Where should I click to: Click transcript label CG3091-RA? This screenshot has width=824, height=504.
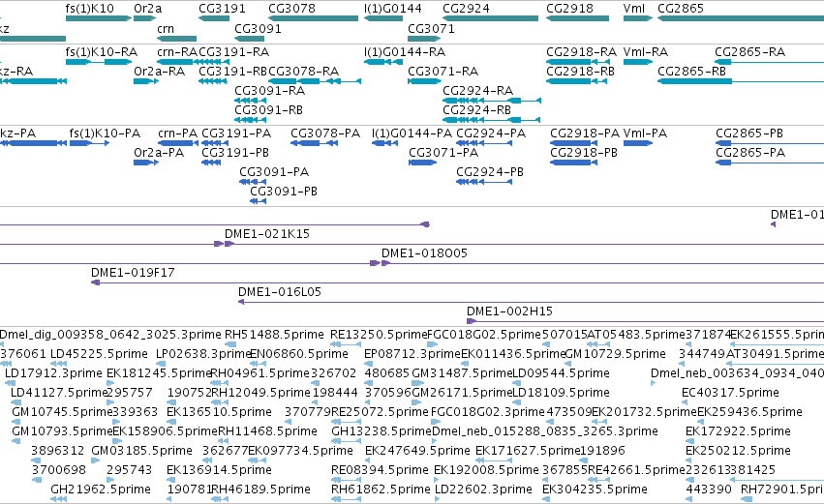[269, 91]
